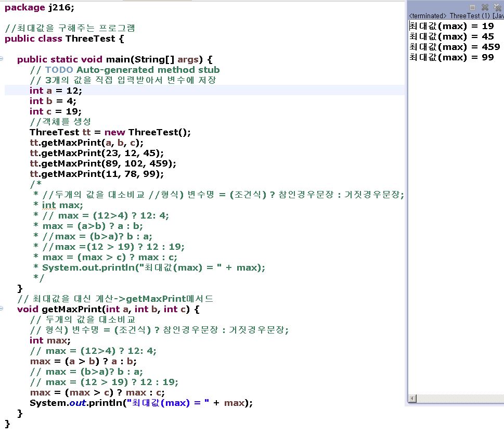Click 'void getMaxPrint(int a, int b, int c)' declaration

coord(108,309)
